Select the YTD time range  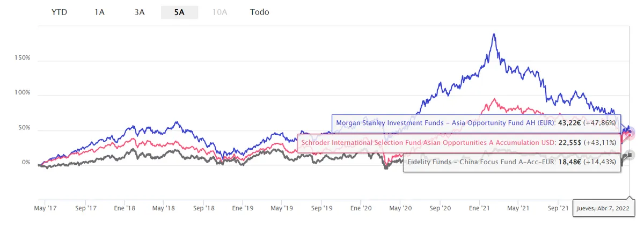(x=58, y=12)
